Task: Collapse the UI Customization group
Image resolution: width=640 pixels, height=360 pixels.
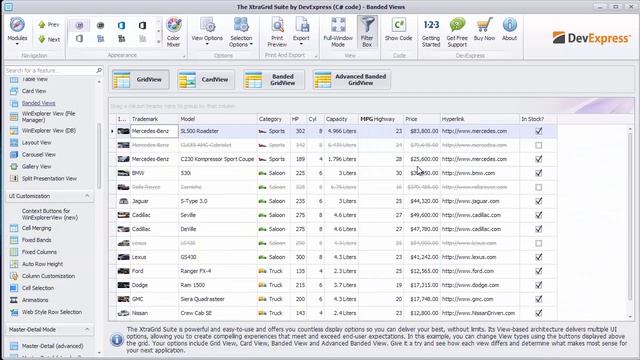Action: (87, 196)
